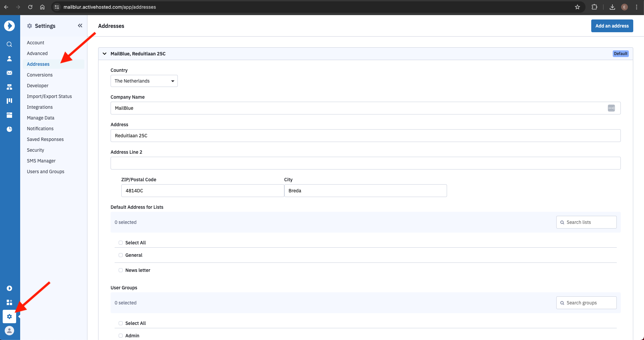This screenshot has height=340, width=644.
Task: Collapse the MailBlue, Reduitlaan 25C address
Action: (105, 54)
